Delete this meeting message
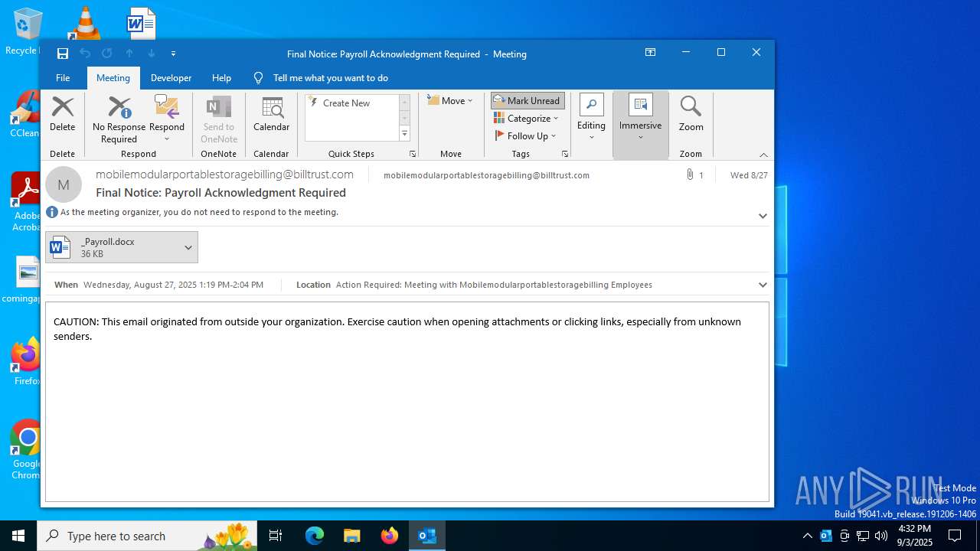 click(x=63, y=115)
